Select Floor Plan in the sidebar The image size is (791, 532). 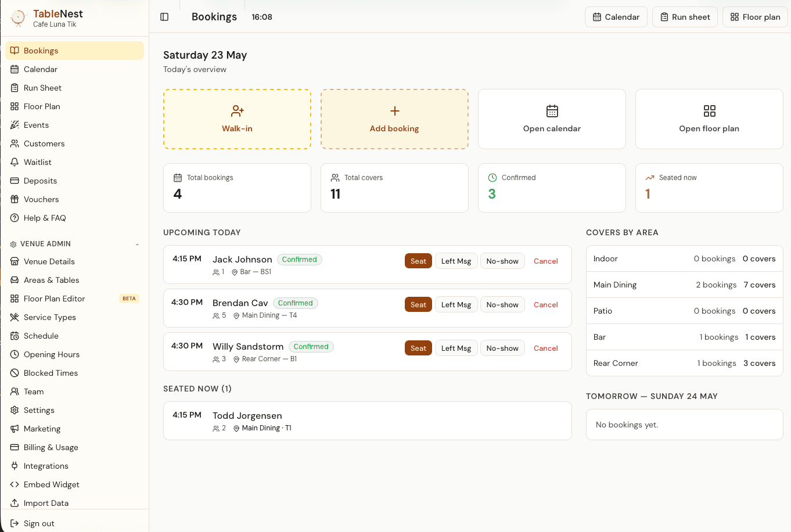74,106
